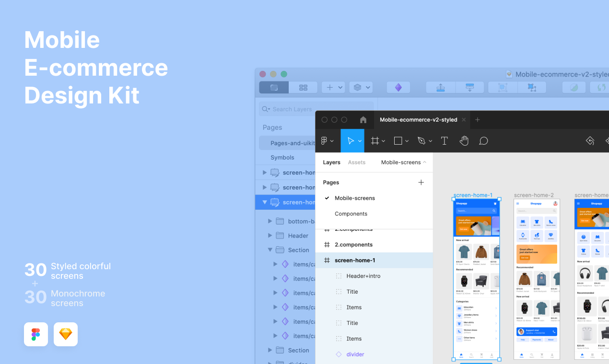Open the Comment tool in Figma
Image resolution: width=609 pixels, height=364 pixels.
coord(483,140)
